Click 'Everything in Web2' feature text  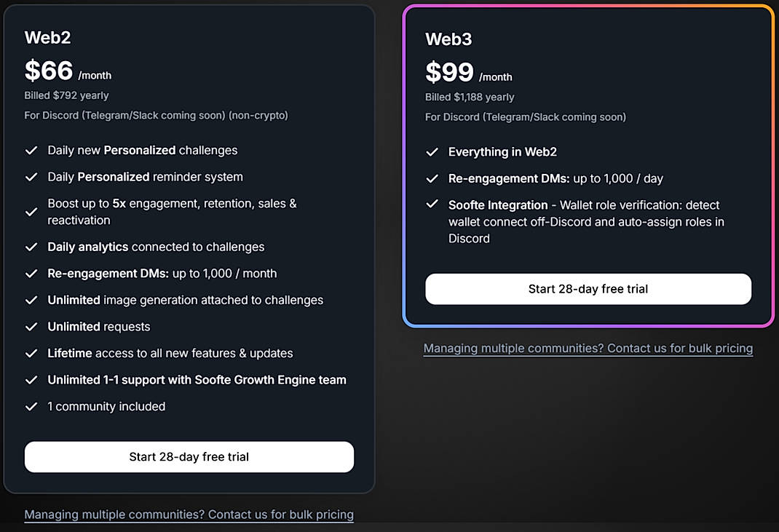coord(503,151)
